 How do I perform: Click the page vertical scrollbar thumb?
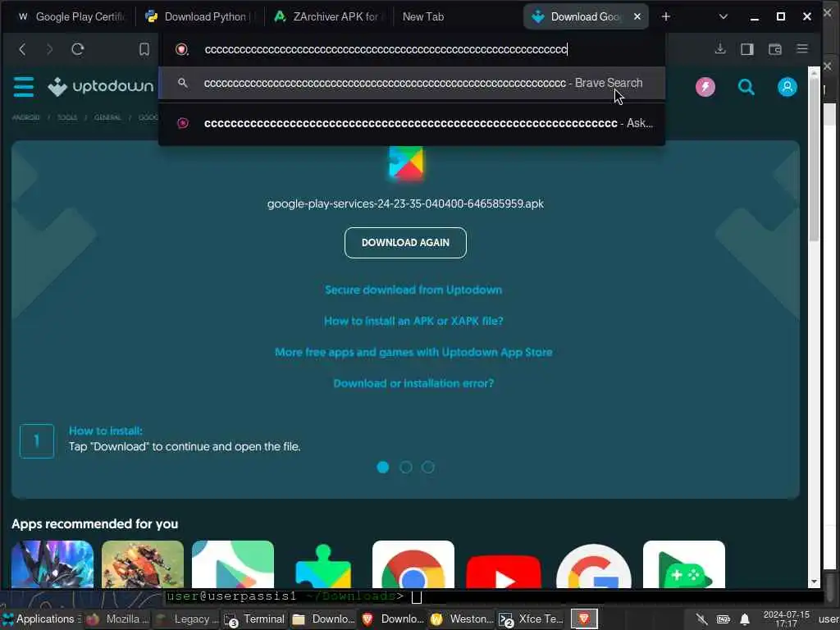815,158
